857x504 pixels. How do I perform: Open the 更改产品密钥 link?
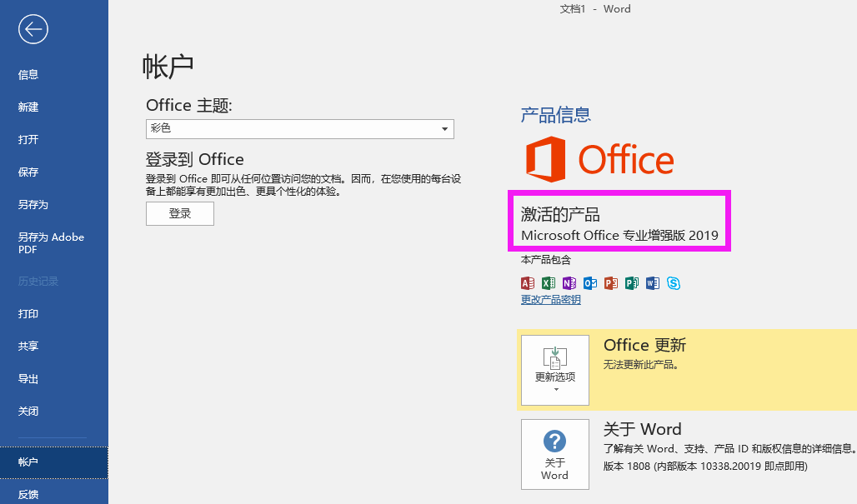(550, 300)
